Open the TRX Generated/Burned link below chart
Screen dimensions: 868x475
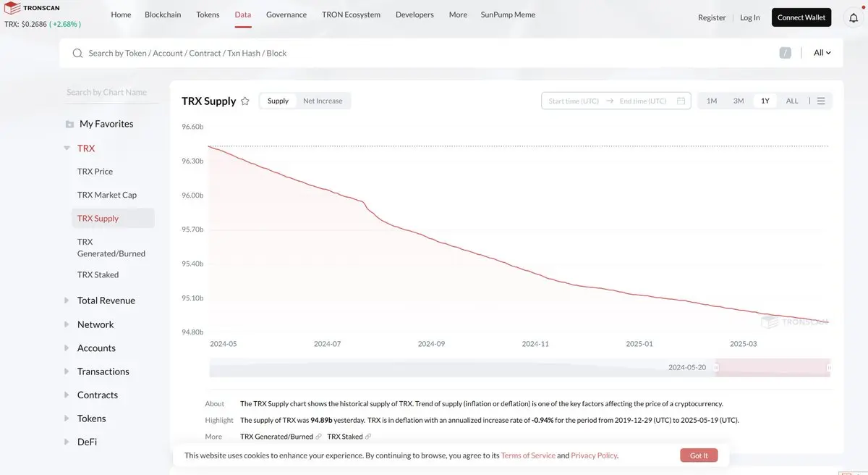coord(276,437)
